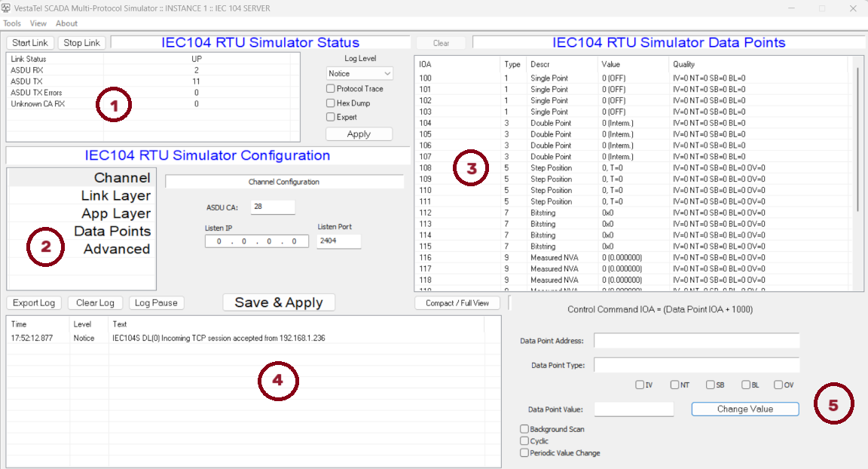
Task: Click the data points list scrollbar
Action: (857, 113)
